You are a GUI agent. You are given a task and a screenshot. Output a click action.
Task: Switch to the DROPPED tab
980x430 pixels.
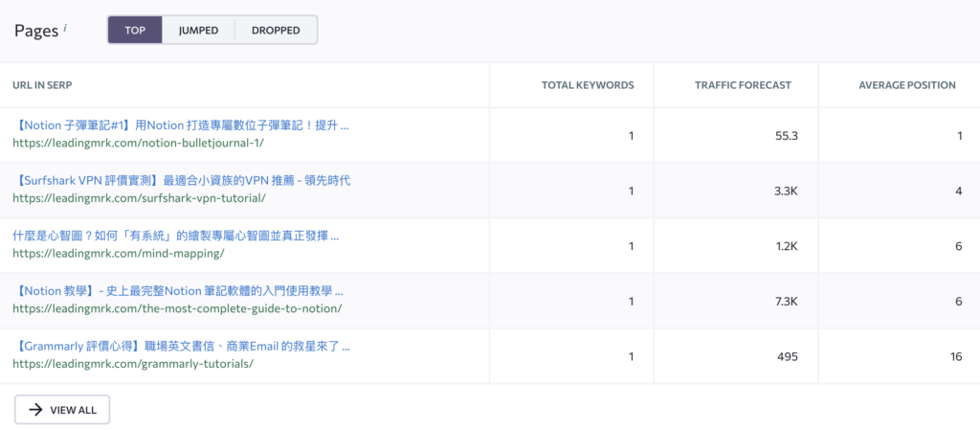coord(276,30)
